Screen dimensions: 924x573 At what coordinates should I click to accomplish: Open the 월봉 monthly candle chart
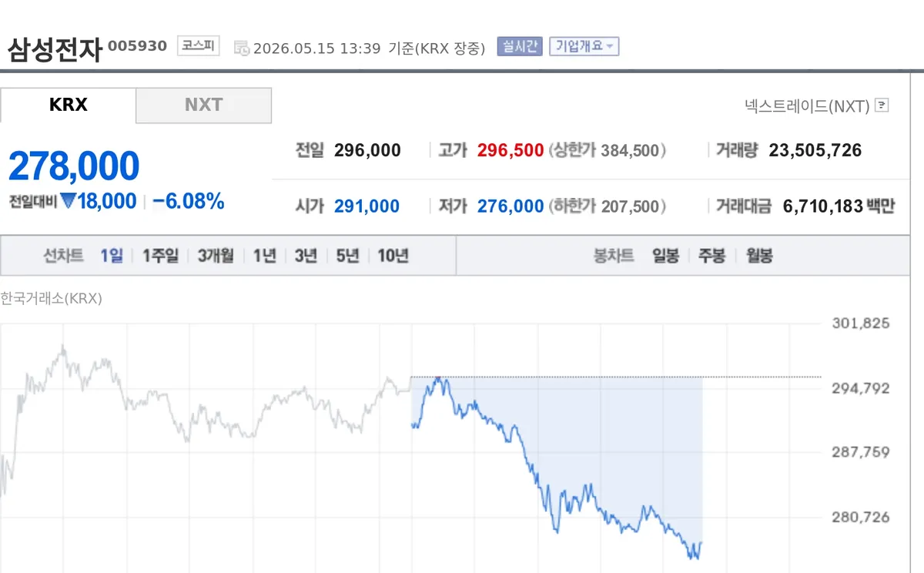[x=759, y=256]
